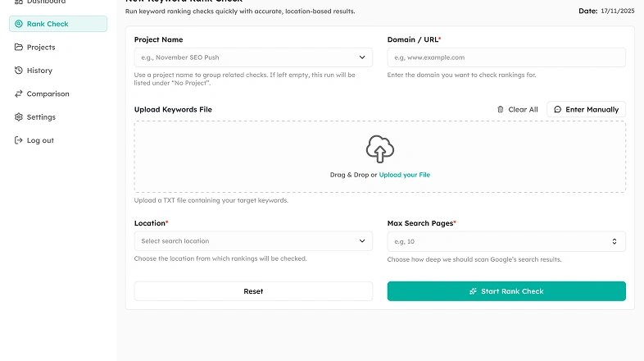Click the History clock icon
Image resolution: width=644 pixels, height=361 pixels.
(19, 71)
